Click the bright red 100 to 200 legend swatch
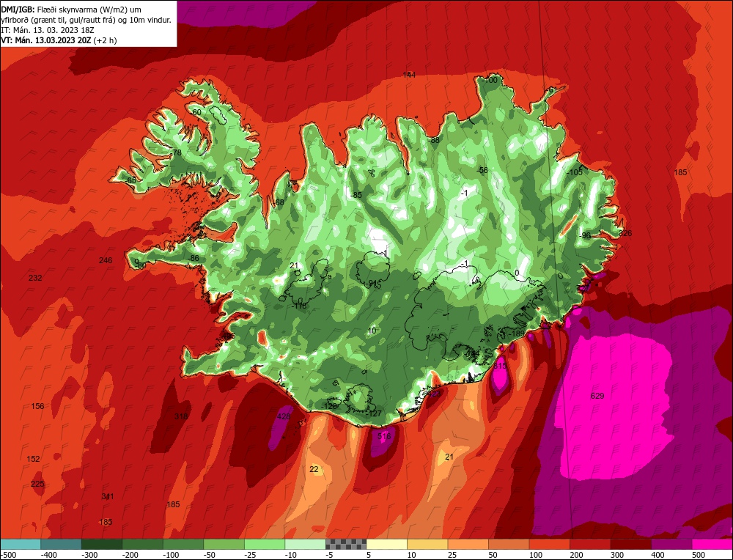Screen dimensions: 733x560 coord(549,544)
